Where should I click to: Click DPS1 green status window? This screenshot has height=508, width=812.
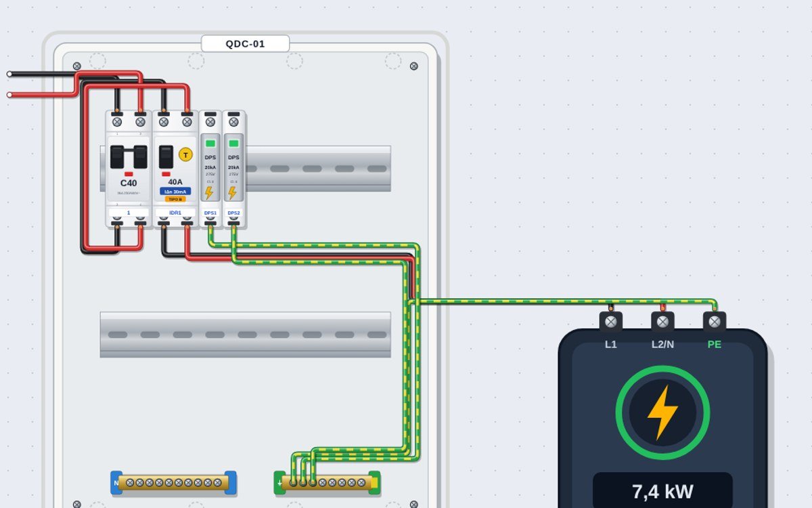pyautogui.click(x=210, y=144)
